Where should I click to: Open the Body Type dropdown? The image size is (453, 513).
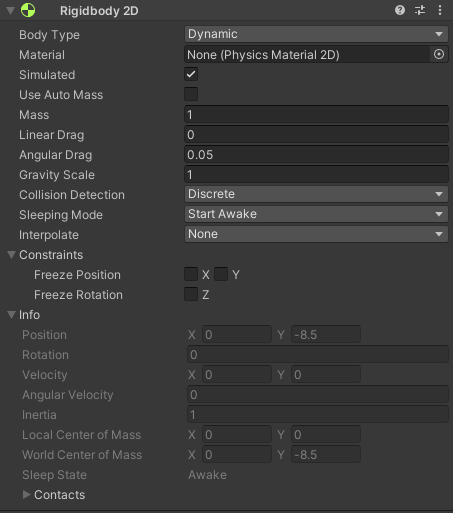[316, 34]
